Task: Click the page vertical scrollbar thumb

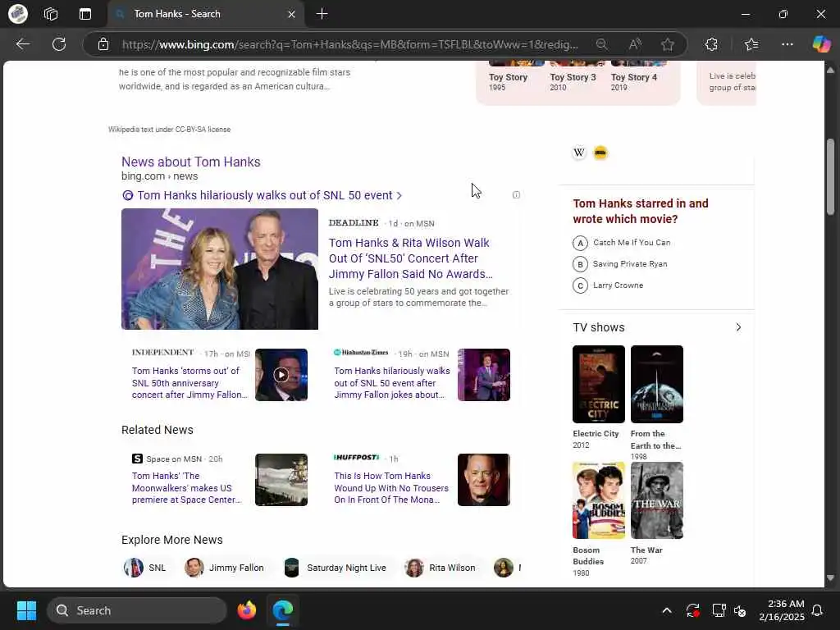Action: coord(830,177)
